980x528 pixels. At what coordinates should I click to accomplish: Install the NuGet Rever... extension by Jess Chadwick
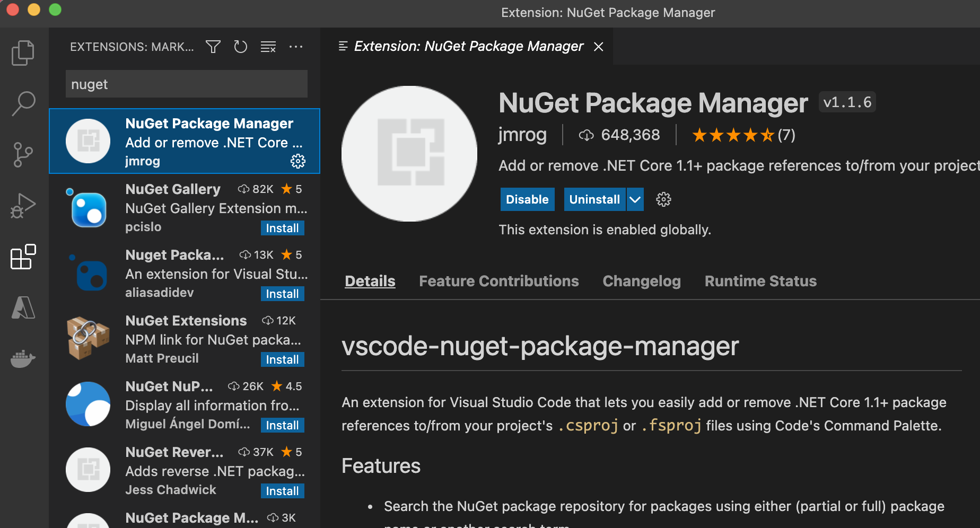pos(282,491)
